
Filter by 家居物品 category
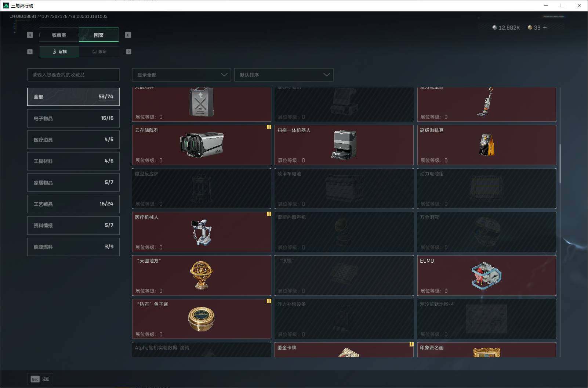(x=73, y=183)
